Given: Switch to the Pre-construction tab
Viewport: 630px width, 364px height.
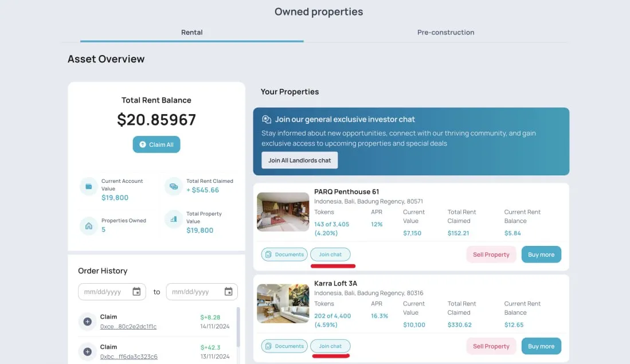Looking at the screenshot, I should (445, 33).
